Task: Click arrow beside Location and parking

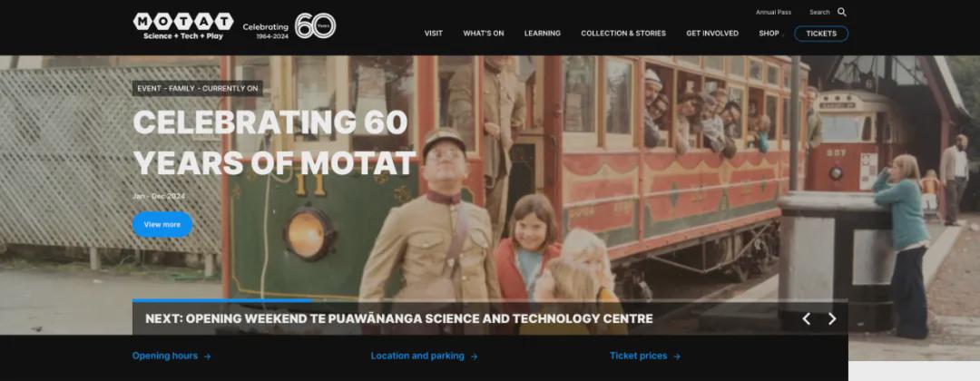Action: pyautogui.click(x=474, y=357)
